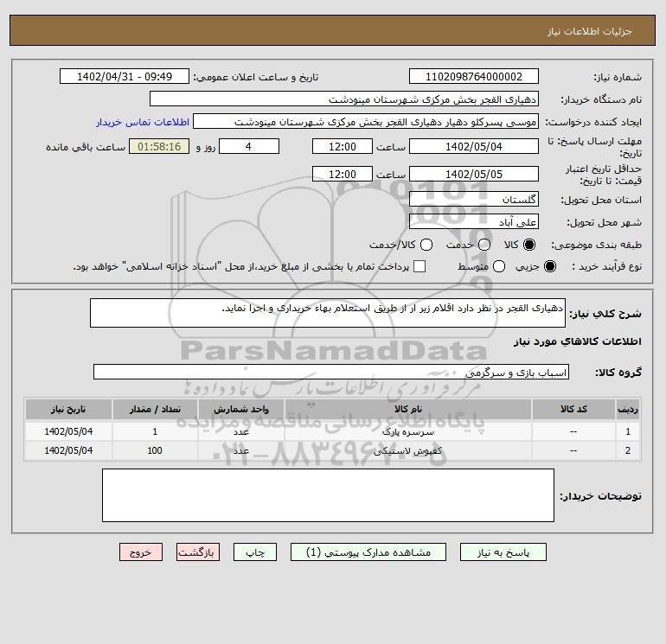Click the تاریخ نیاز column header
This screenshot has height=644, width=666.
(x=68, y=409)
